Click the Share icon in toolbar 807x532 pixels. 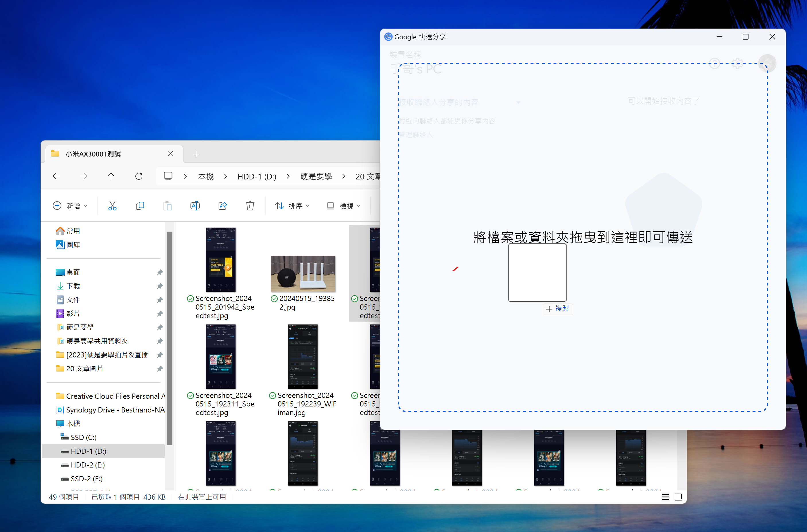tap(223, 206)
